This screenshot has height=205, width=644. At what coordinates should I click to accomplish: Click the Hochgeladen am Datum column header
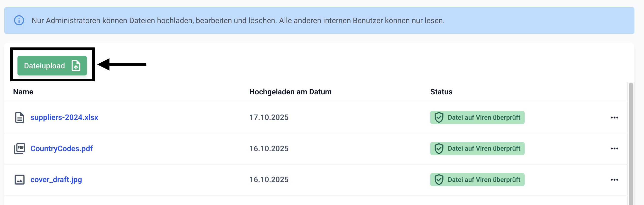(x=290, y=92)
